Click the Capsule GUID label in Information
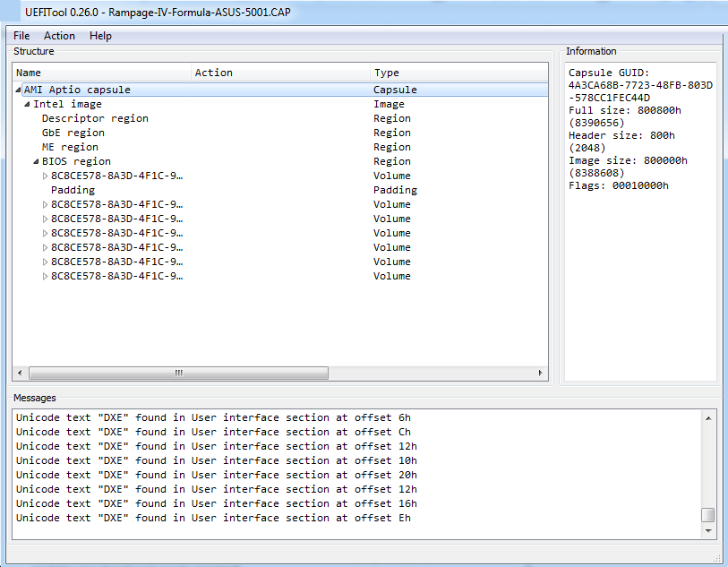 (609, 73)
